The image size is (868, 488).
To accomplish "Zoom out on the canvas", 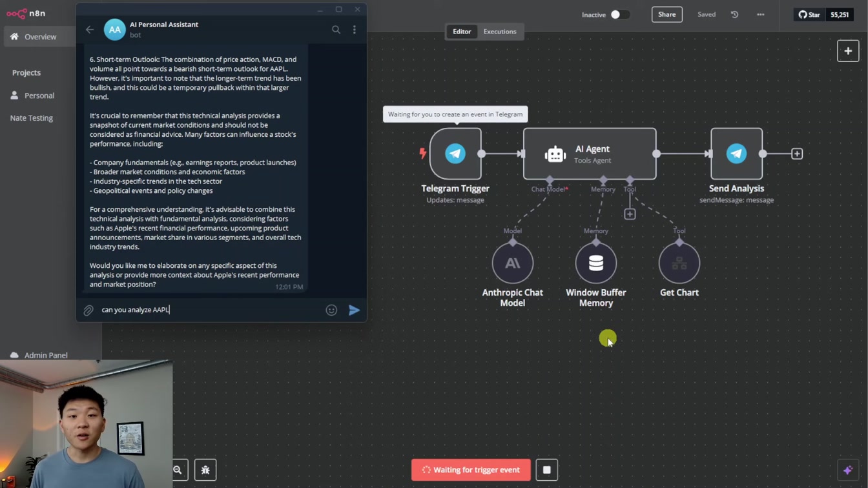I will pyautogui.click(x=178, y=470).
